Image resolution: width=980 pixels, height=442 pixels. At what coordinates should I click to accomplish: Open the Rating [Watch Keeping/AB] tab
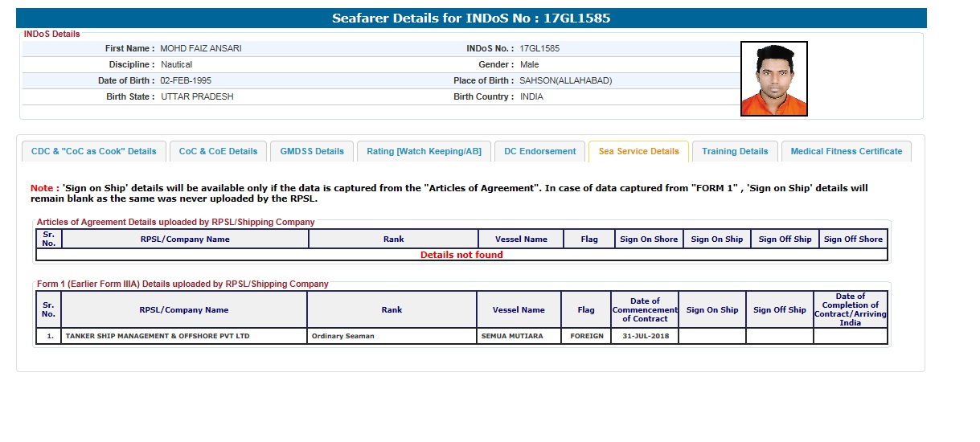[x=424, y=151]
